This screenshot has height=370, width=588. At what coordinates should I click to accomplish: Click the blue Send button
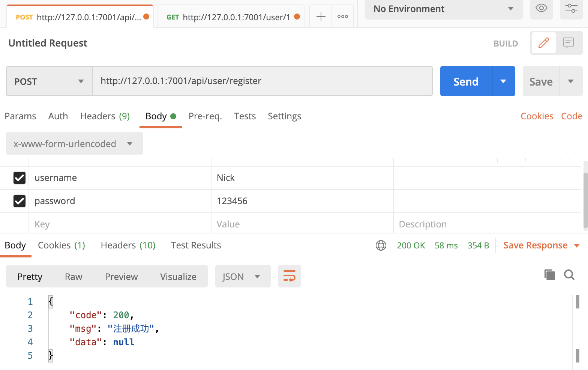(x=466, y=81)
